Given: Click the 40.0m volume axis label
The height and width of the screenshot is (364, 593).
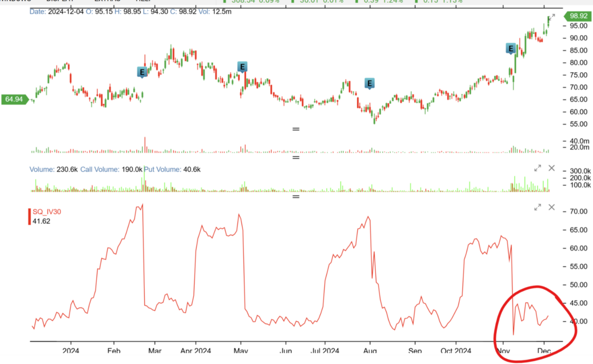Looking at the screenshot, I should coord(579,141).
